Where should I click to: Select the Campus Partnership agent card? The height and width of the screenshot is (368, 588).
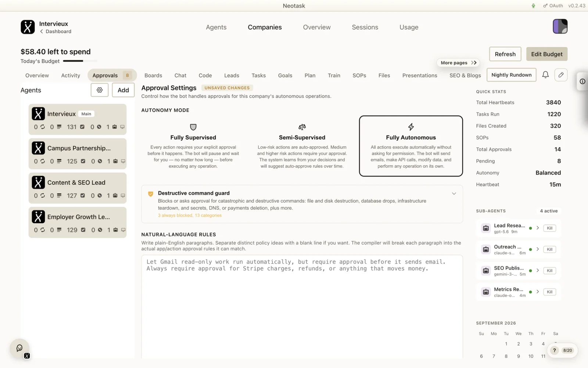click(78, 154)
